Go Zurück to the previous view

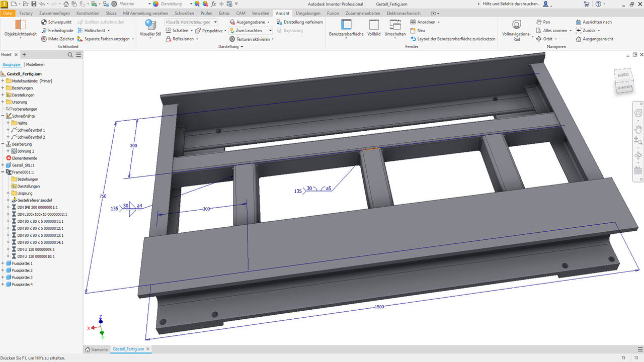588,30
